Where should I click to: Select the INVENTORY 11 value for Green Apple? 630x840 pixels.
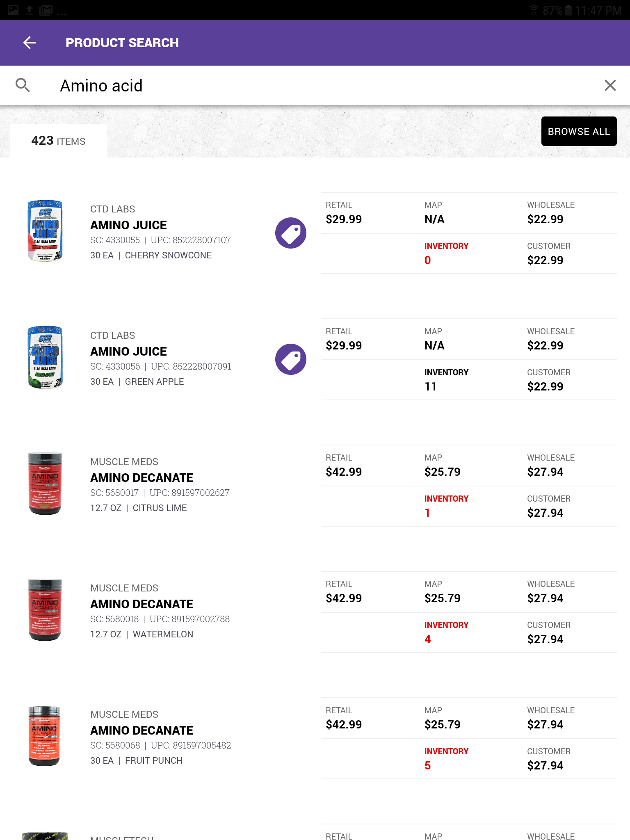(x=431, y=386)
